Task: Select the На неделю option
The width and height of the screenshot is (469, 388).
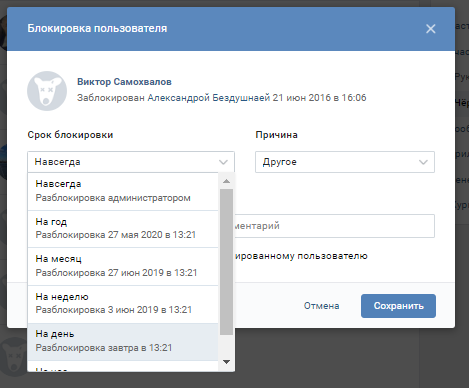Action: pos(123,304)
